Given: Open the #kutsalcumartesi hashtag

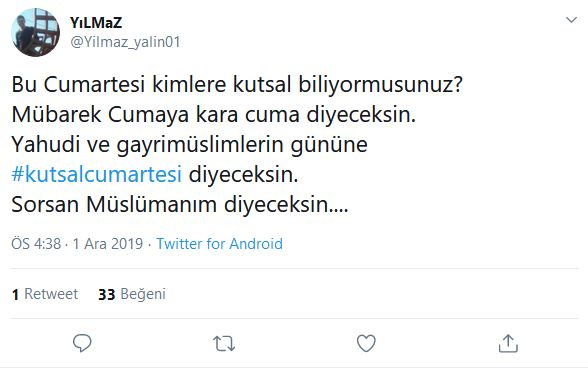Looking at the screenshot, I should click(97, 174).
